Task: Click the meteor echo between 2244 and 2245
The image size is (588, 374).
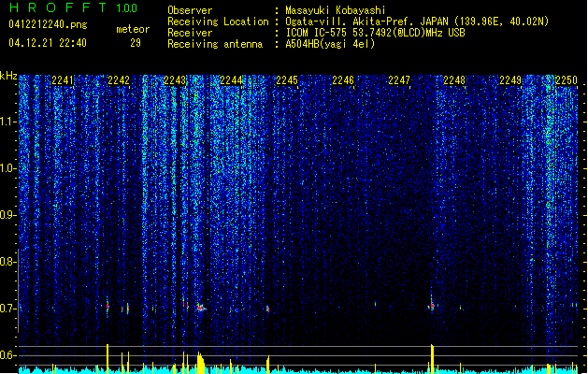Action: point(267,309)
